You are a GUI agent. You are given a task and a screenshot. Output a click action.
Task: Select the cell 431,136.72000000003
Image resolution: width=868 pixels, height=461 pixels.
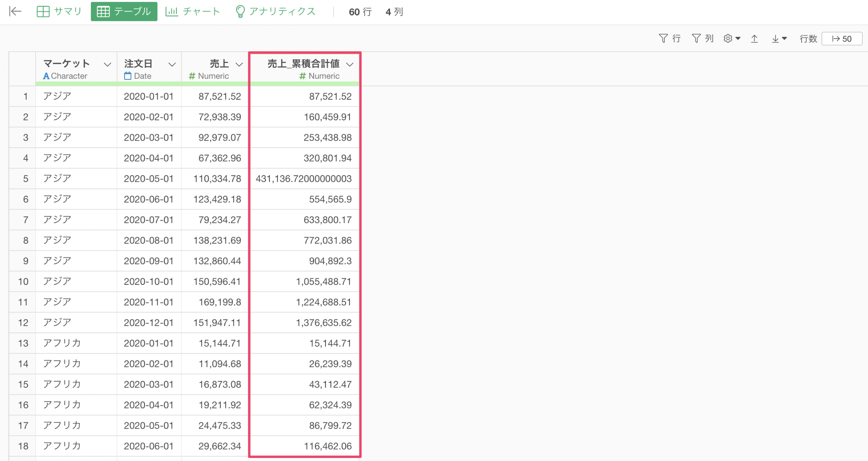point(304,179)
